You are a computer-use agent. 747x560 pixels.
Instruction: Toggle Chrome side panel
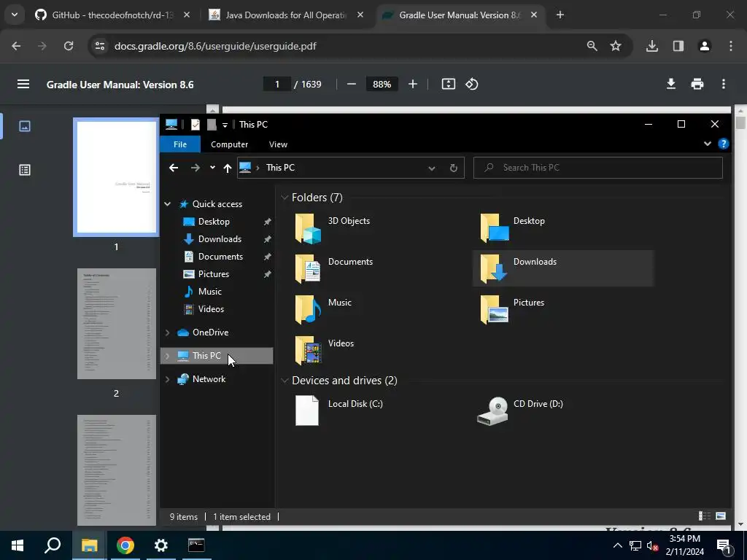pos(678,46)
